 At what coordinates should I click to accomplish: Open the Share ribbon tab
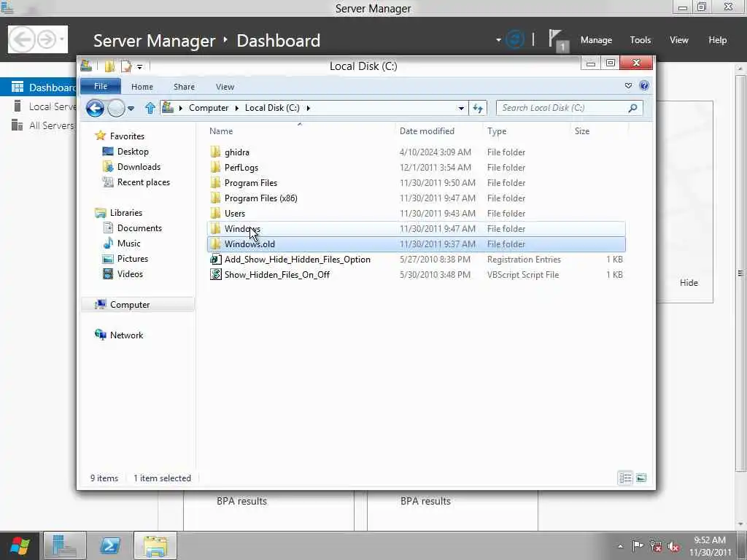184,87
